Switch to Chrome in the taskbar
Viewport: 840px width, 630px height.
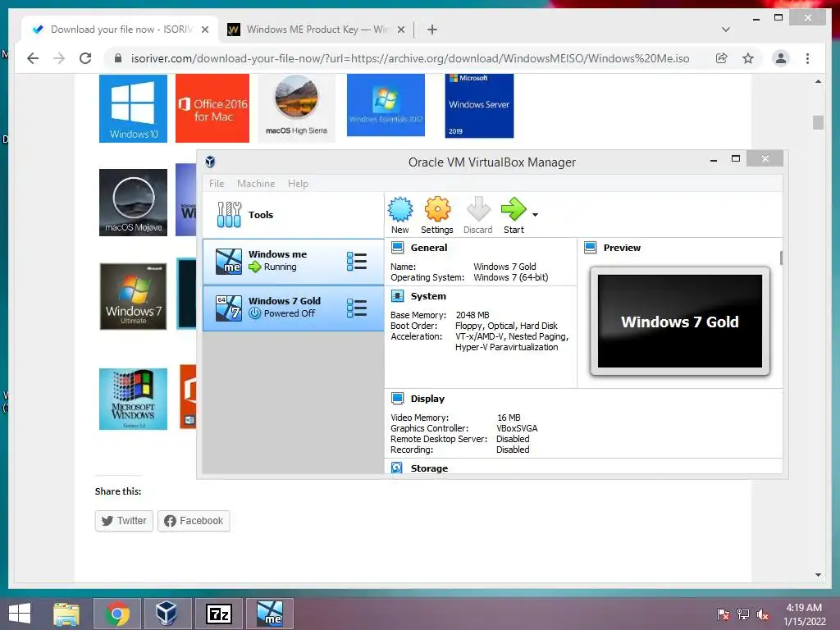[x=117, y=614]
